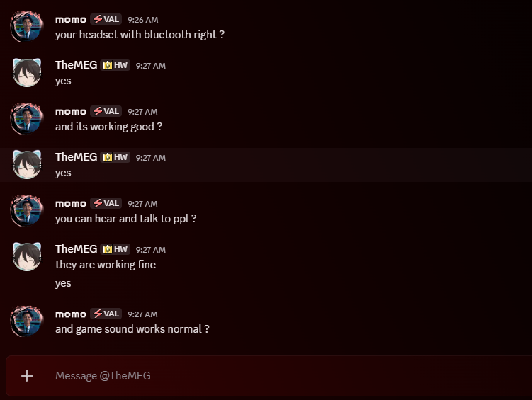Screen dimensions: 532x400
Task: Open TheMEG's avatar beside the first "yes" reply
Action: 27,72
